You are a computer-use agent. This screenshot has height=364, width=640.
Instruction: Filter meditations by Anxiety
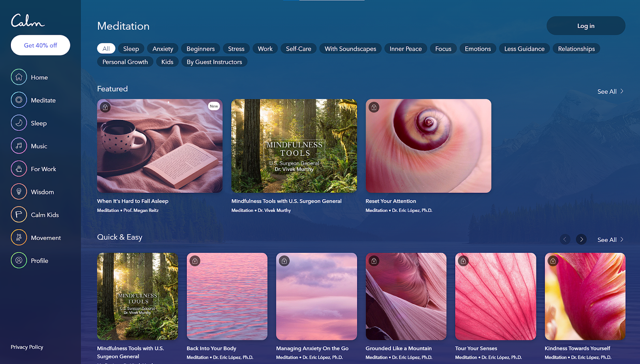[163, 48]
